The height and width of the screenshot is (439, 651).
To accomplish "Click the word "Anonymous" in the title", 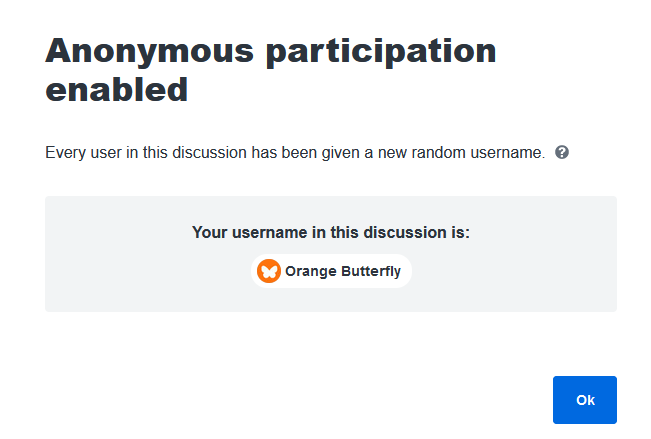I will click(x=149, y=52).
